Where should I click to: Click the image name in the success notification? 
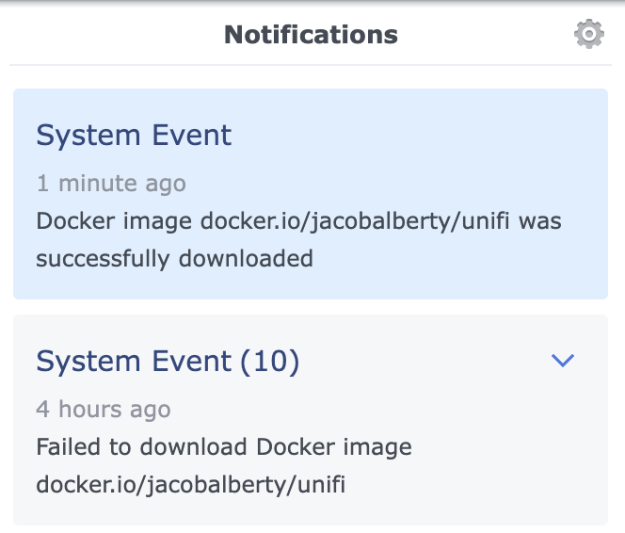[345, 221]
